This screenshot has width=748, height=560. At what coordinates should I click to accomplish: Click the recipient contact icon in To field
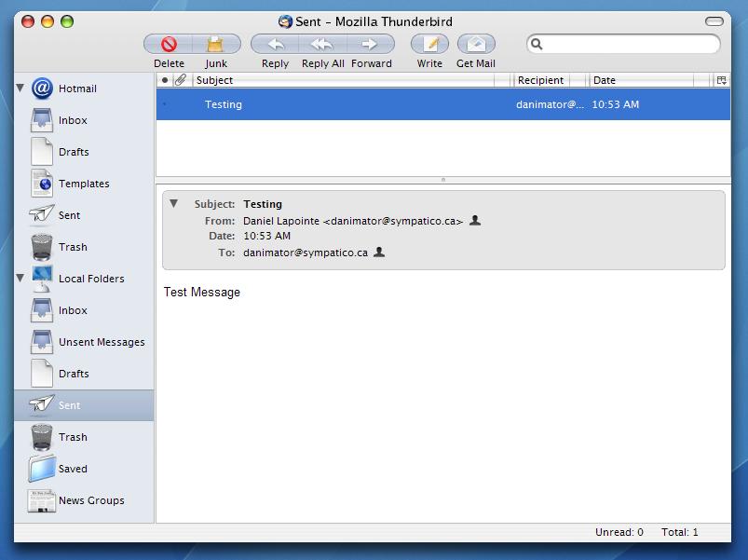point(379,252)
